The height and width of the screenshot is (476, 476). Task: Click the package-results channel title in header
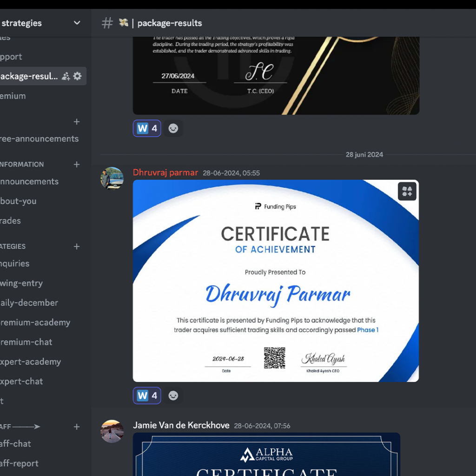point(170,23)
